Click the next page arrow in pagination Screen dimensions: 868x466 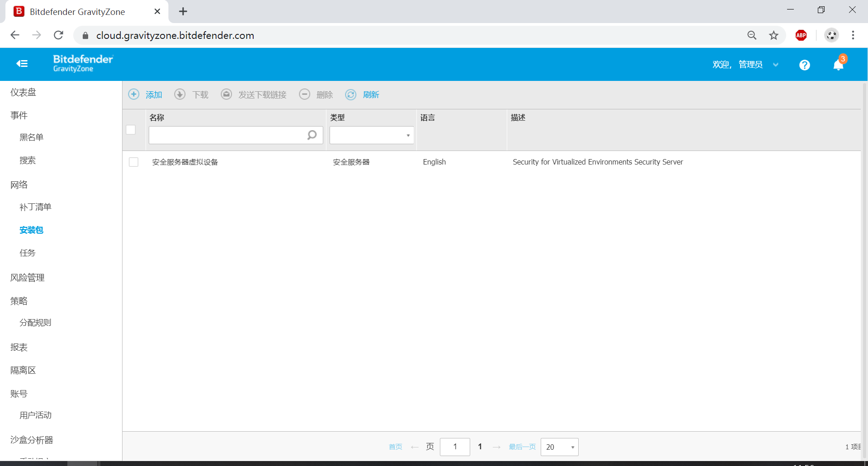click(x=497, y=447)
